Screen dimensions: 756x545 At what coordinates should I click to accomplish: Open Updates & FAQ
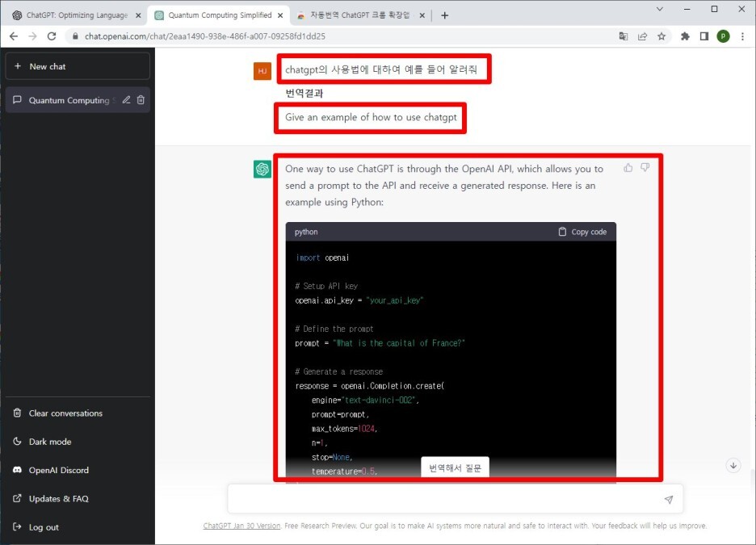[78, 498]
